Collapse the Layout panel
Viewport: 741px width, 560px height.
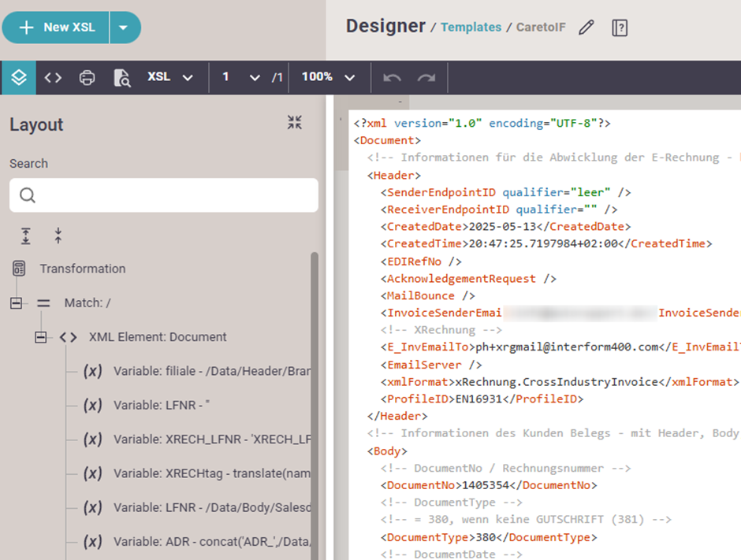click(x=295, y=122)
